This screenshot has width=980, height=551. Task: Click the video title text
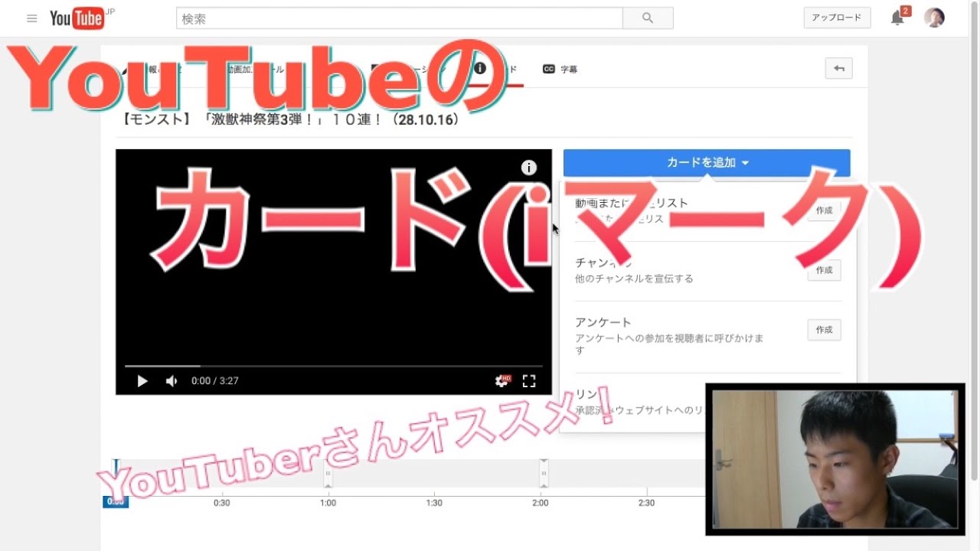pos(290,119)
